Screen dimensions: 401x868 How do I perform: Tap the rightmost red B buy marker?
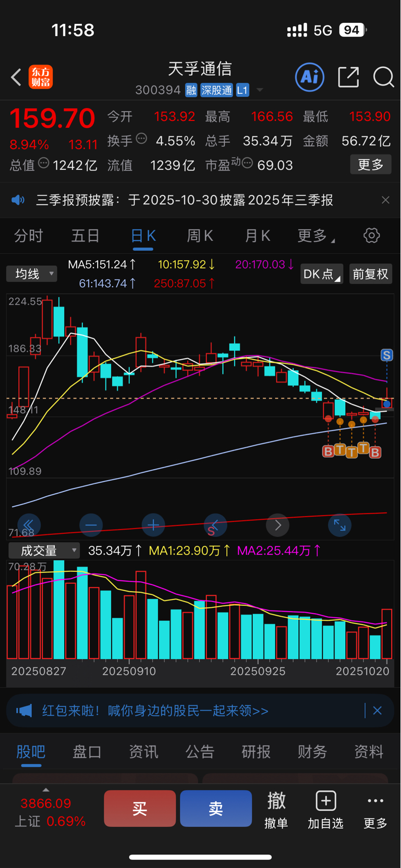375,452
